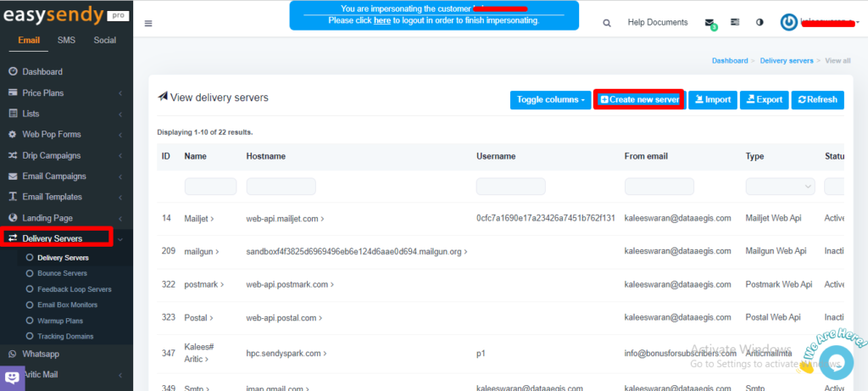Open the mail notifications icon
Image resolution: width=868 pixels, height=391 pixels.
709,23
